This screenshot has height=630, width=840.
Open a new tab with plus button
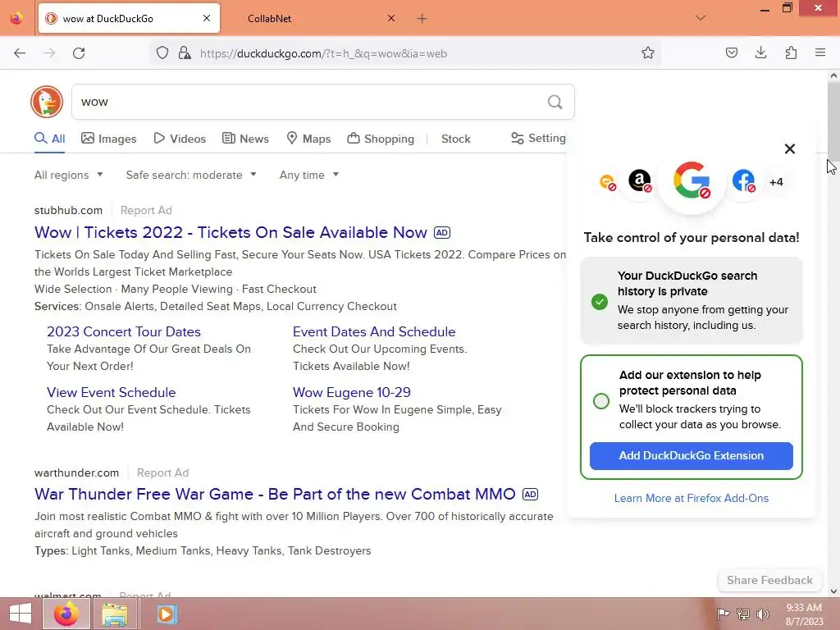(x=422, y=19)
